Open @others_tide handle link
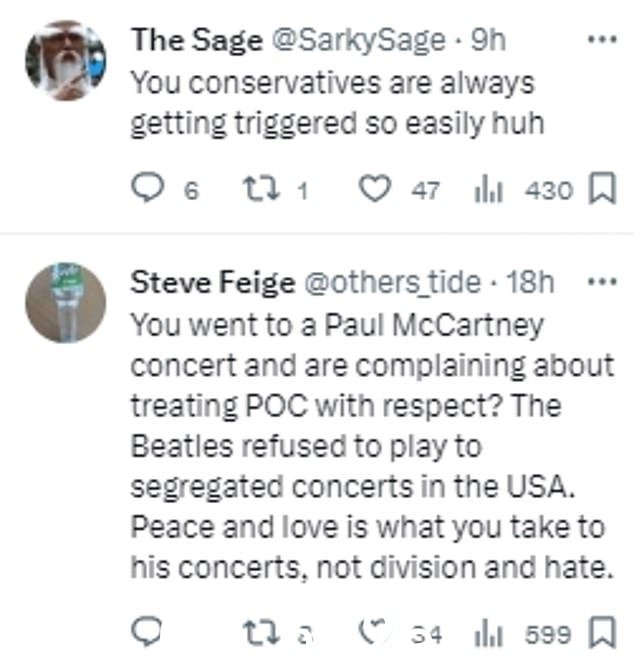634x669 pixels. click(392, 282)
